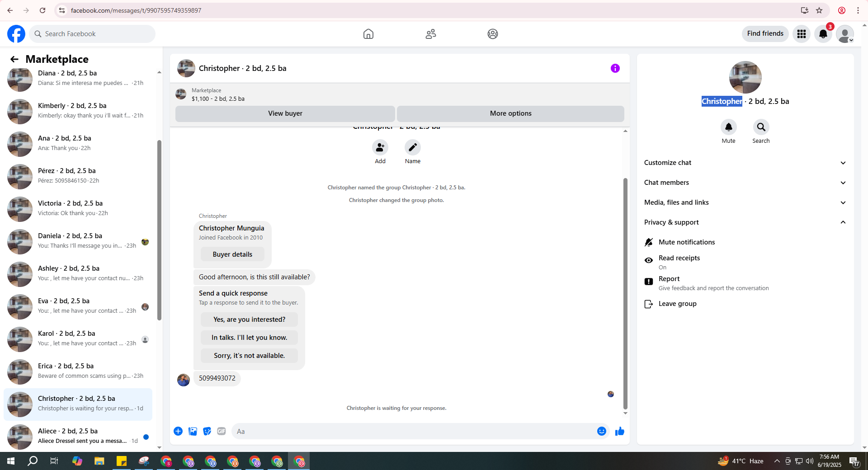Click the browser address bar URL
This screenshot has height=470, width=868.
click(x=136, y=10)
